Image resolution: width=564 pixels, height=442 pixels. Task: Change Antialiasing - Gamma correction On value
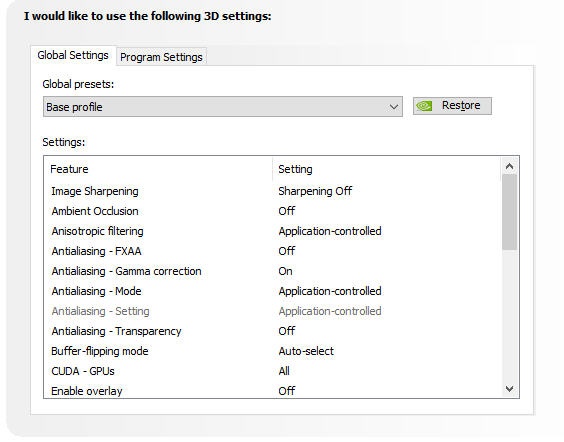[x=285, y=271]
